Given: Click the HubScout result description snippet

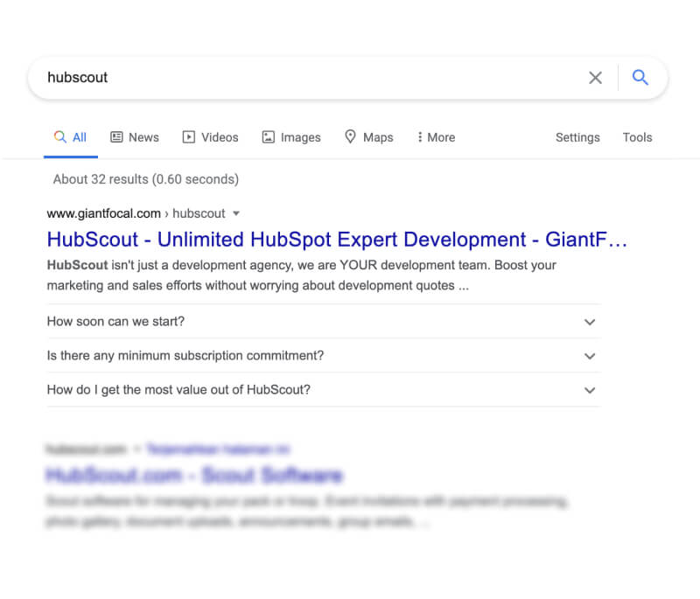Looking at the screenshot, I should pyautogui.click(x=302, y=275).
